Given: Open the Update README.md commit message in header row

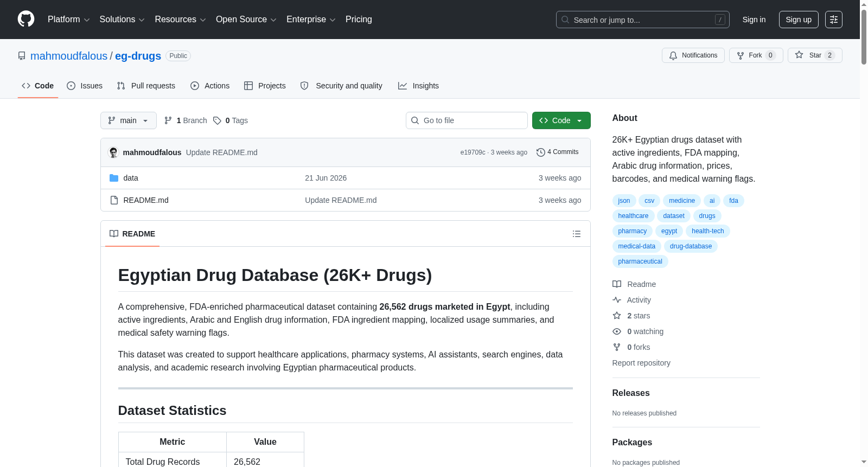Looking at the screenshot, I should coord(222,152).
